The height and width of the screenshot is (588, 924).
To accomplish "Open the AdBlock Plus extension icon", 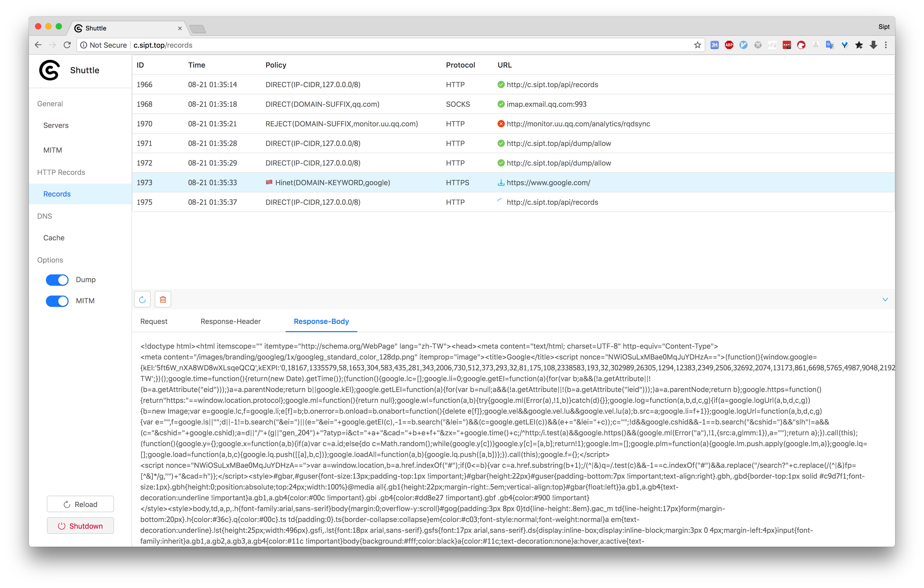I will point(729,45).
